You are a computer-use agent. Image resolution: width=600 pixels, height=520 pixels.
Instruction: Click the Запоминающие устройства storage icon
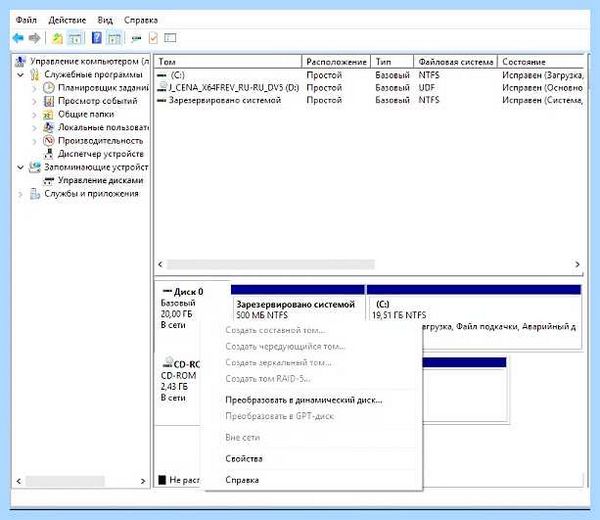[x=35, y=167]
